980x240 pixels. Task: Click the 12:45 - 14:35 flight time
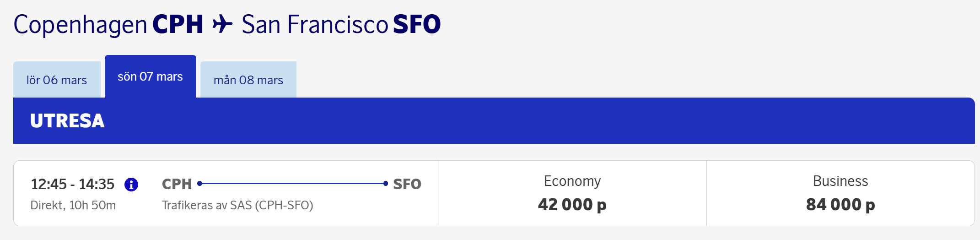pos(73,184)
